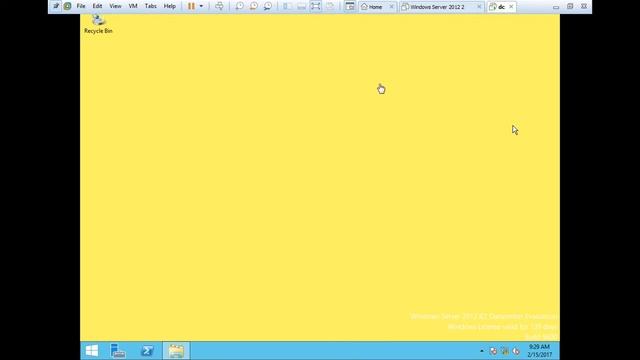
Task: Pause the virtual machine with the orange button
Action: click(191, 6)
